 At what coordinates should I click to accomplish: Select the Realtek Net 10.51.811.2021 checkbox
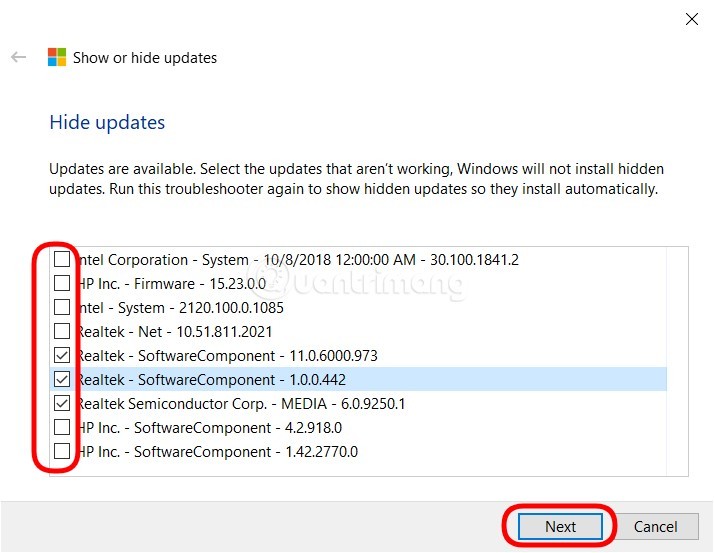pos(62,332)
